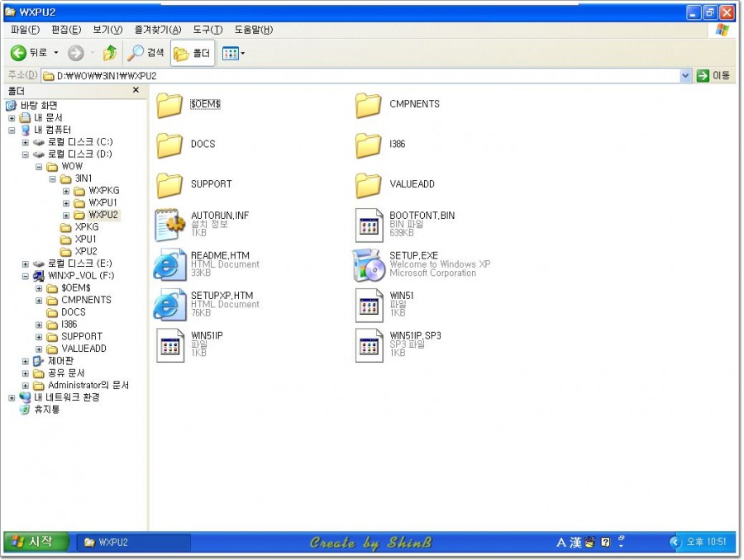Screen dimensions: 744x560
Task: Open the Edit (편집) menu
Action: (x=66, y=30)
